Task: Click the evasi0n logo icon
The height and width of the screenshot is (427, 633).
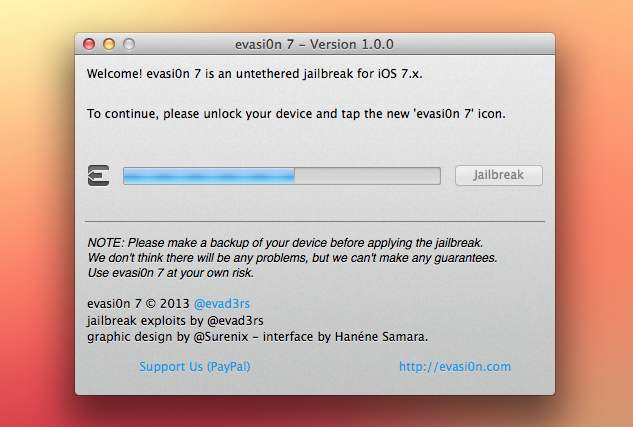Action: coord(99,176)
